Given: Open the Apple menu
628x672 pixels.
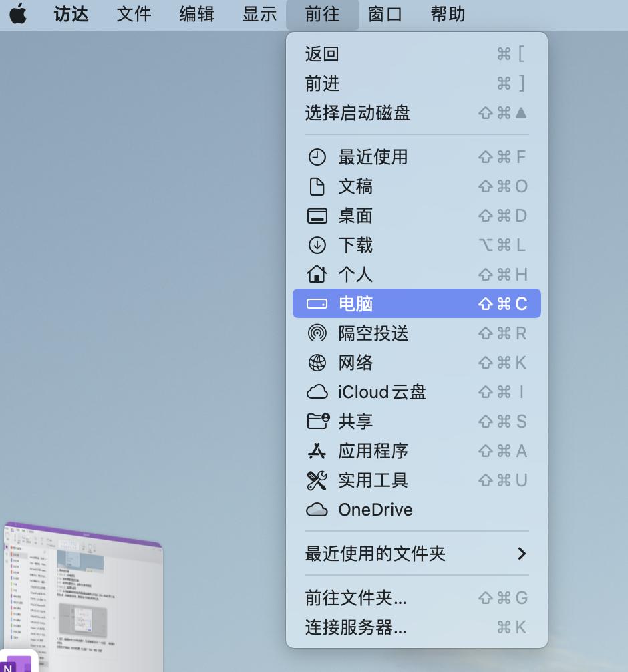Looking at the screenshot, I should click(x=18, y=15).
